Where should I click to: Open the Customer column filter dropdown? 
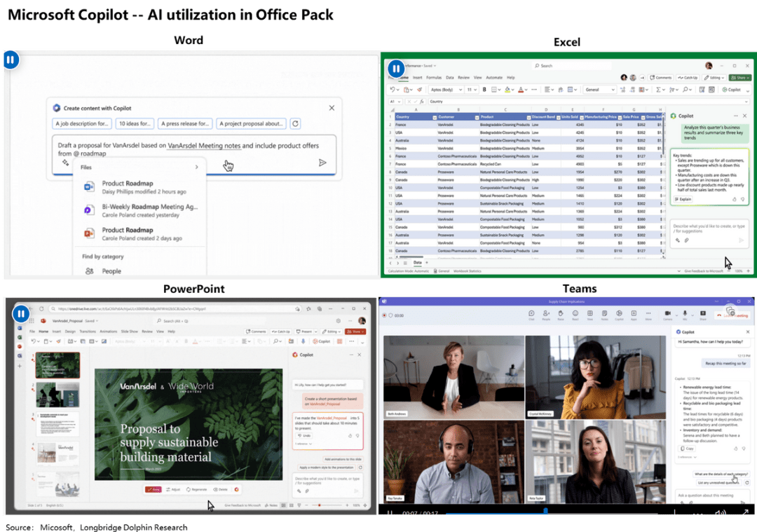tap(477, 117)
